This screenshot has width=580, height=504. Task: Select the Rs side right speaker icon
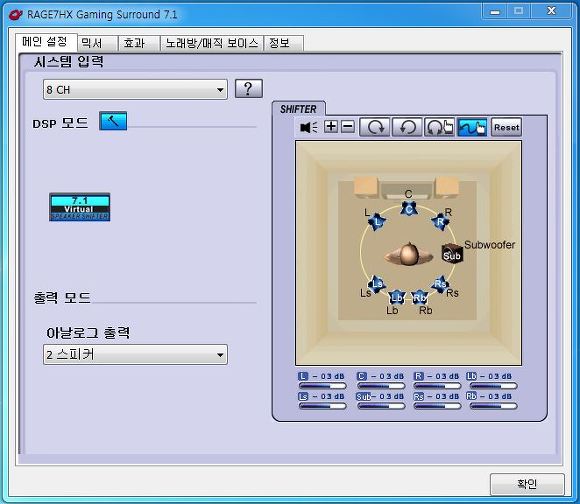click(x=440, y=284)
